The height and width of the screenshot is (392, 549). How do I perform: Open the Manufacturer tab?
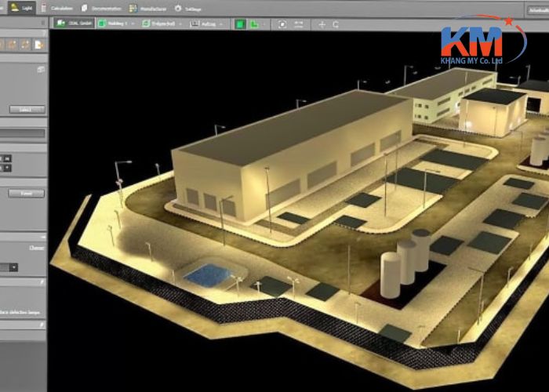(x=147, y=9)
